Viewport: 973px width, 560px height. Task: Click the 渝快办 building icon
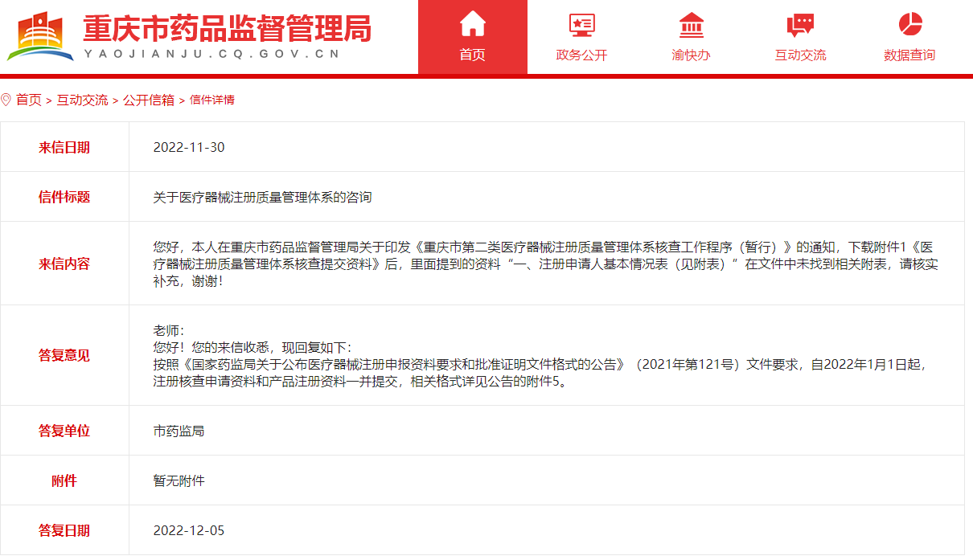[x=691, y=25]
